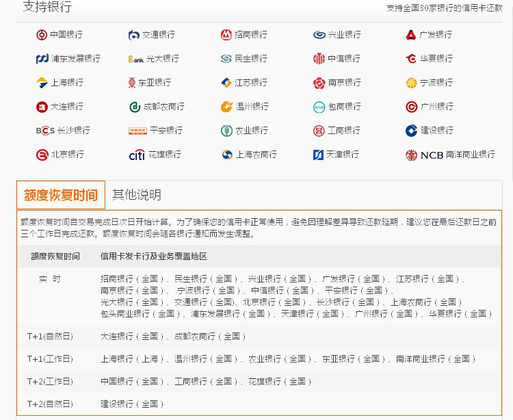Click the 浦东发展银行 logo icon
Viewport: 513px width, 420px height.
tap(42, 59)
